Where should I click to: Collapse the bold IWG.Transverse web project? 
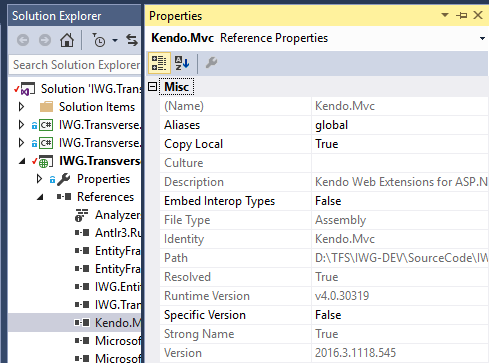coord(22,161)
